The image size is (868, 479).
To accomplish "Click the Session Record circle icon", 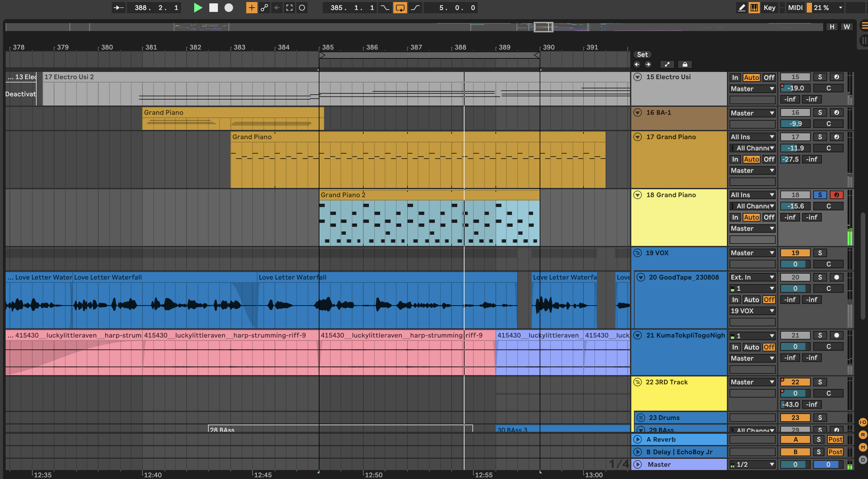I will tap(302, 8).
